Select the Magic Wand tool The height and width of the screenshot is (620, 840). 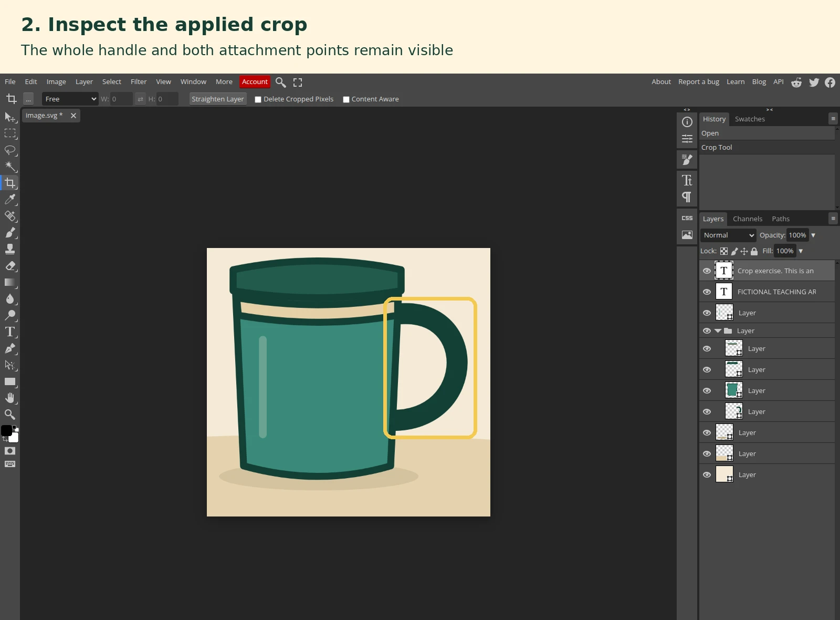(x=10, y=167)
